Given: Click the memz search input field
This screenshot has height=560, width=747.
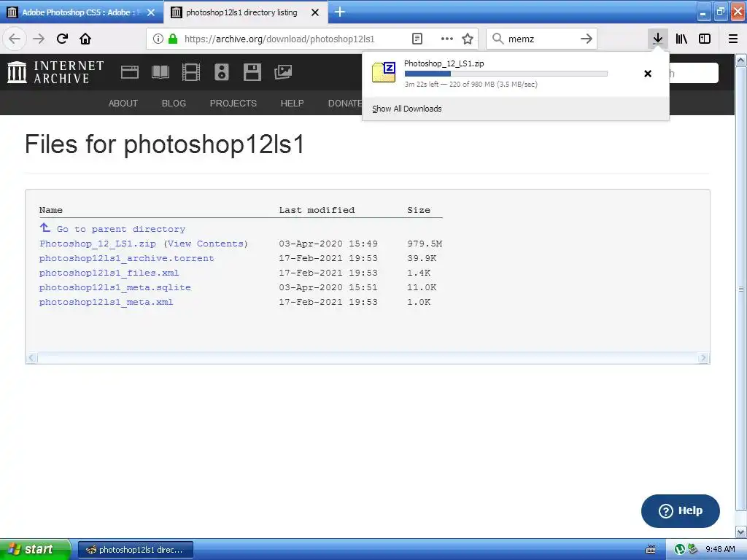Looking at the screenshot, I should (x=541, y=39).
